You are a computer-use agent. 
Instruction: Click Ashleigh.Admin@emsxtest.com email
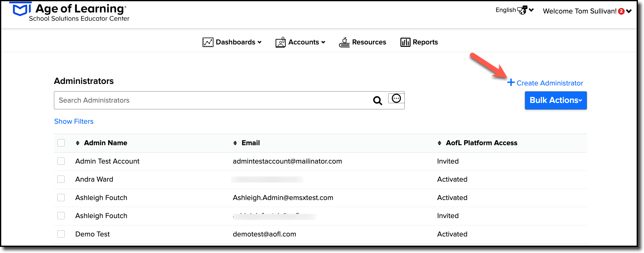click(x=283, y=198)
